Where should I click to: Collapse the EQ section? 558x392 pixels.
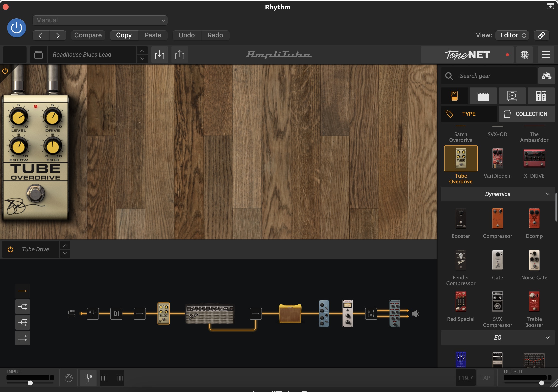tap(498, 338)
